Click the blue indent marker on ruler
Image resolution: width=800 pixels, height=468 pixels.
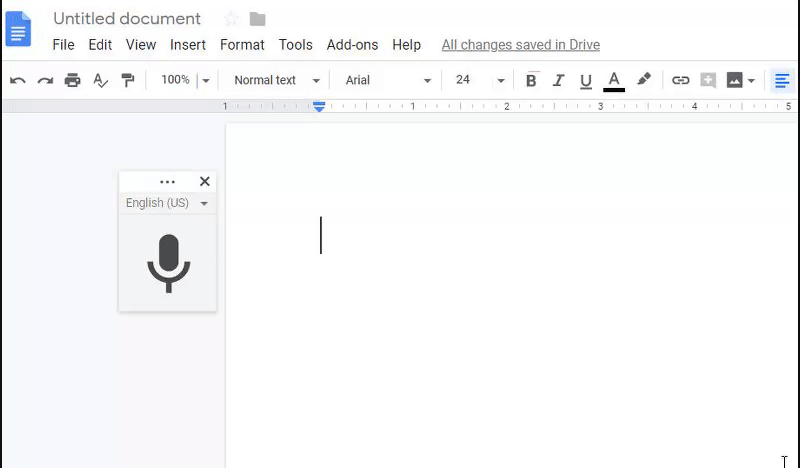point(319,107)
